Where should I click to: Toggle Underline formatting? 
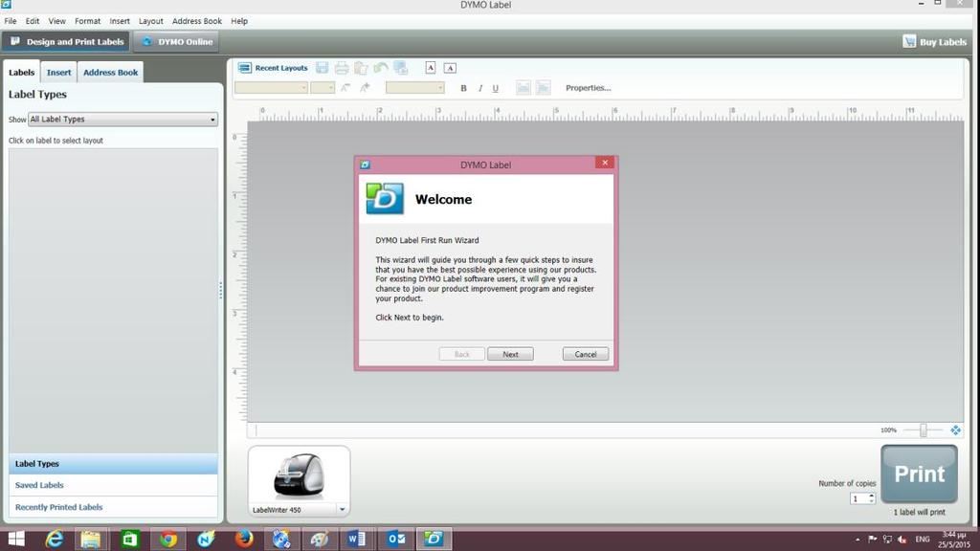[x=496, y=88]
